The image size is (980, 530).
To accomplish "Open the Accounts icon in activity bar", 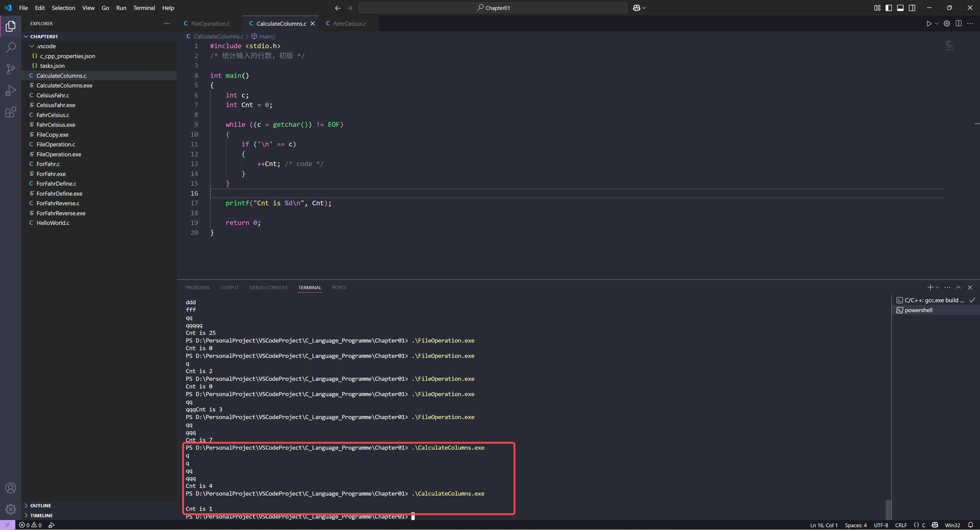I will 11,488.
